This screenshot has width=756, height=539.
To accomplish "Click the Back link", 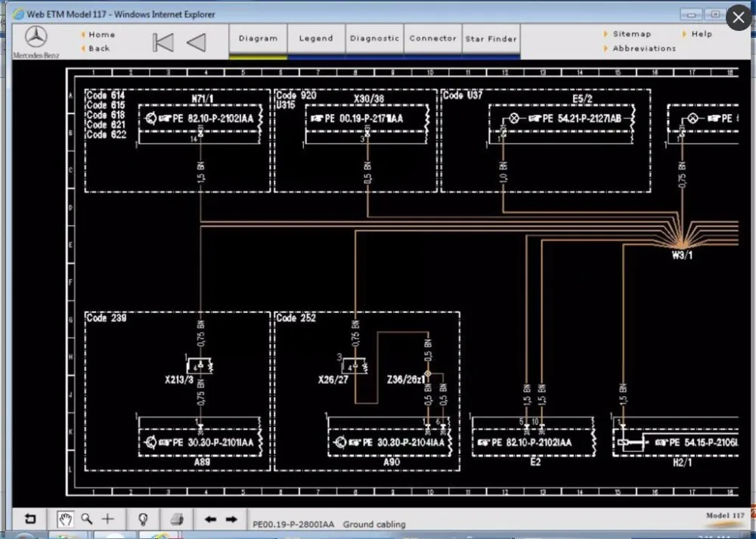I will pos(99,48).
